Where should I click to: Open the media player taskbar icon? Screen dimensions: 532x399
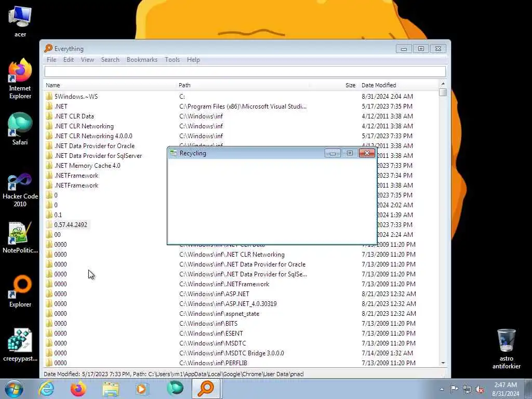point(142,389)
